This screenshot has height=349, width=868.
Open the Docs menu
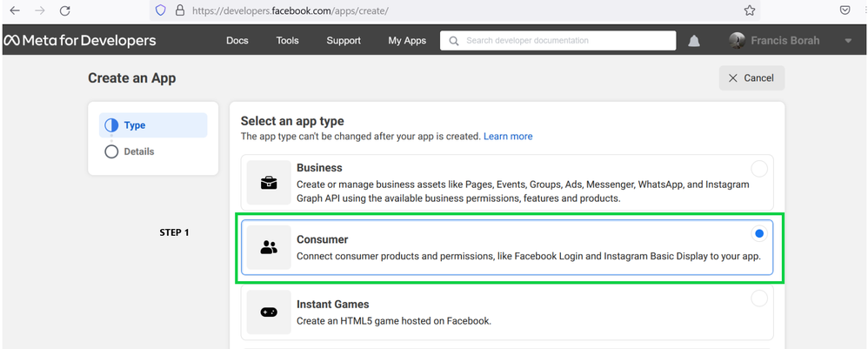coord(237,41)
